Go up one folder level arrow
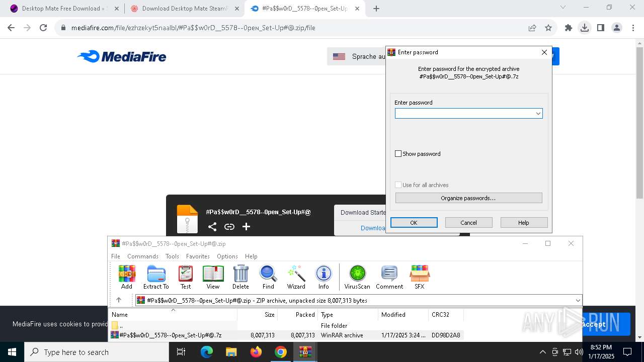 click(x=119, y=300)
